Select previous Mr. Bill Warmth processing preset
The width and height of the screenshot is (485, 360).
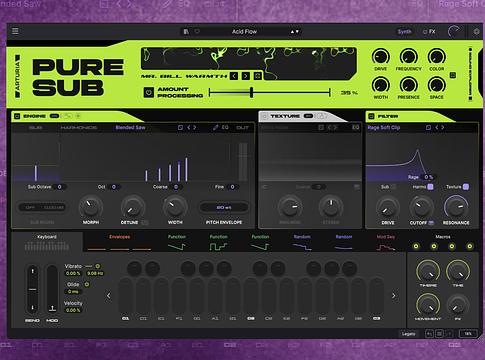(234, 76)
